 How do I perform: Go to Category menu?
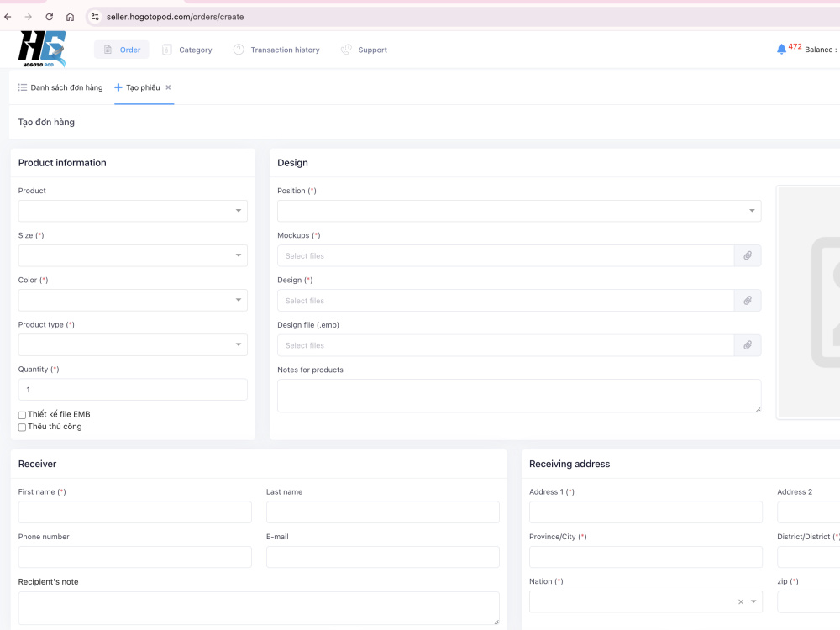[187, 50]
